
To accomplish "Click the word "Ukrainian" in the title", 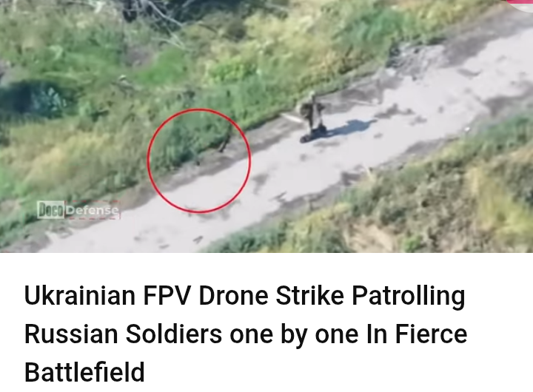I will click(x=80, y=296).
